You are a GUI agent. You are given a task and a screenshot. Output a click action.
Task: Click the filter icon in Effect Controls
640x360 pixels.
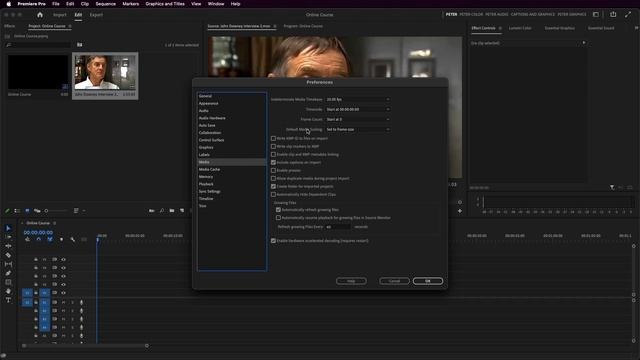(612, 187)
